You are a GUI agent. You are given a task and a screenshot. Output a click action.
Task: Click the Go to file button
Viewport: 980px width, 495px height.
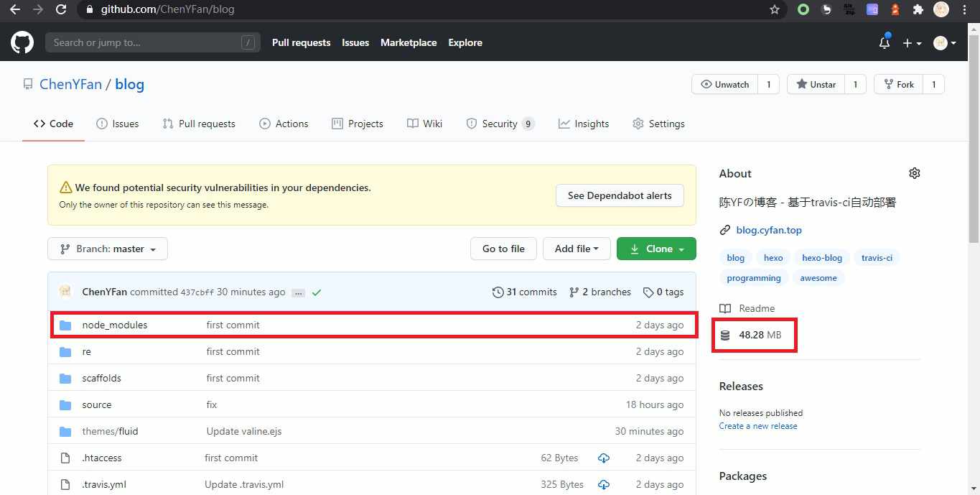503,249
